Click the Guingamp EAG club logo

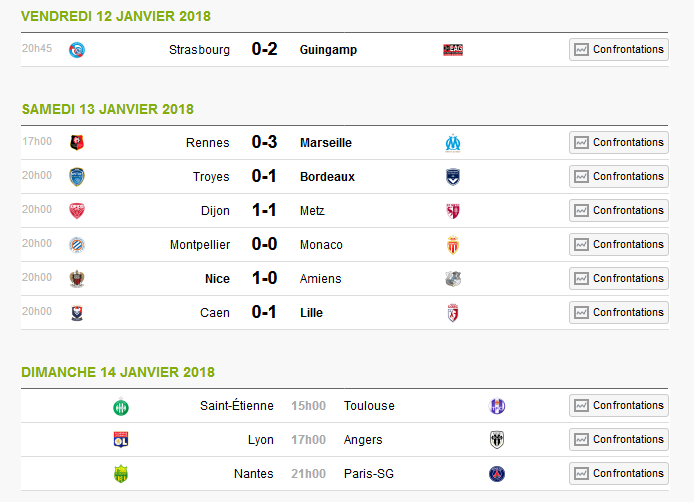(453, 50)
